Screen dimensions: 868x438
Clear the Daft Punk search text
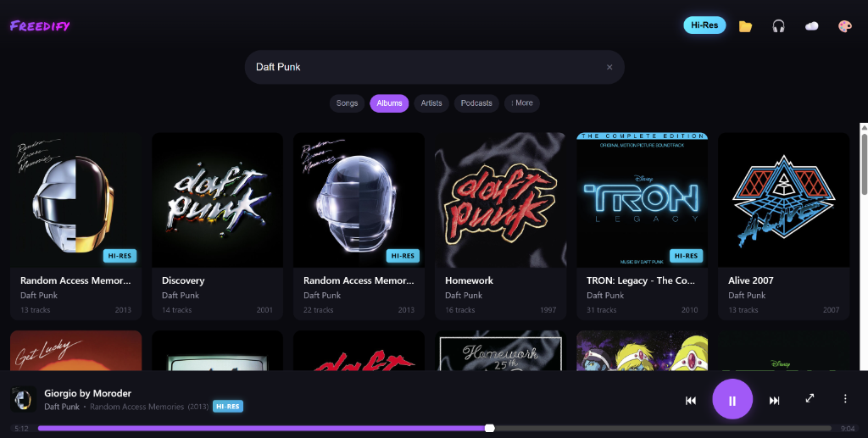click(x=609, y=67)
